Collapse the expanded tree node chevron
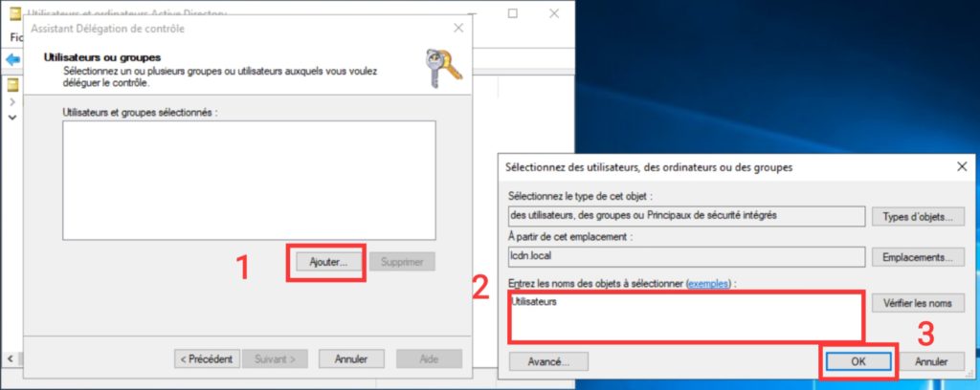The width and height of the screenshot is (980, 390). pyautogui.click(x=11, y=117)
